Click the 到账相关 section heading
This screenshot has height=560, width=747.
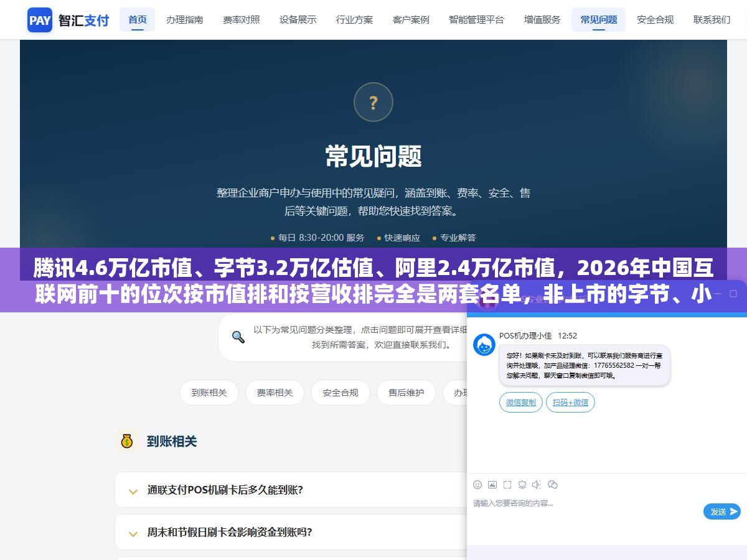[x=172, y=441]
